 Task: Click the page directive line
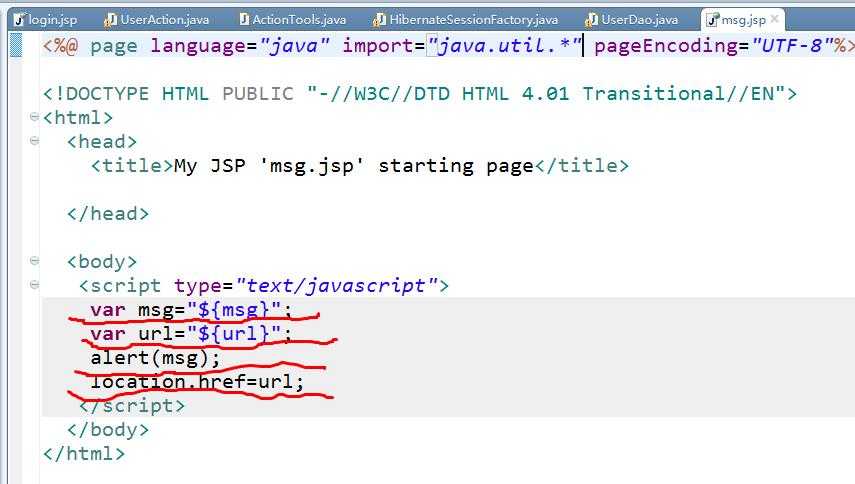(x=447, y=46)
